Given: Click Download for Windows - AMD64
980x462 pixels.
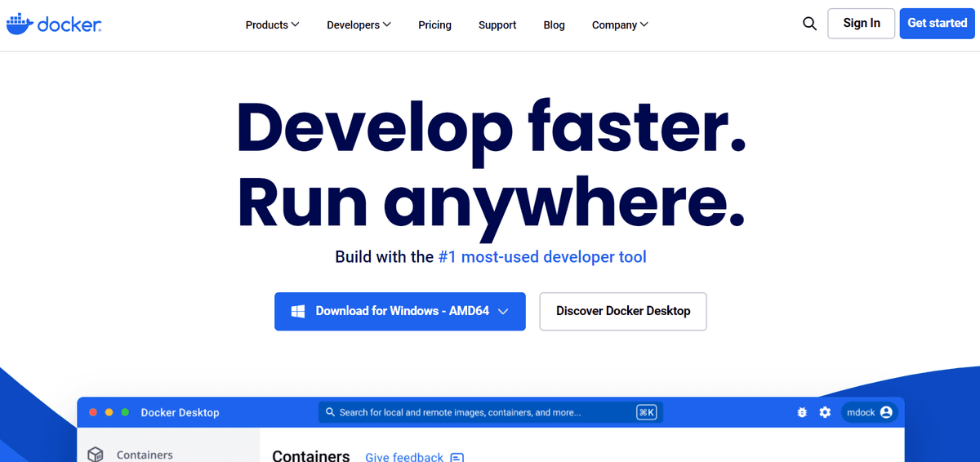Looking at the screenshot, I should coord(400,311).
